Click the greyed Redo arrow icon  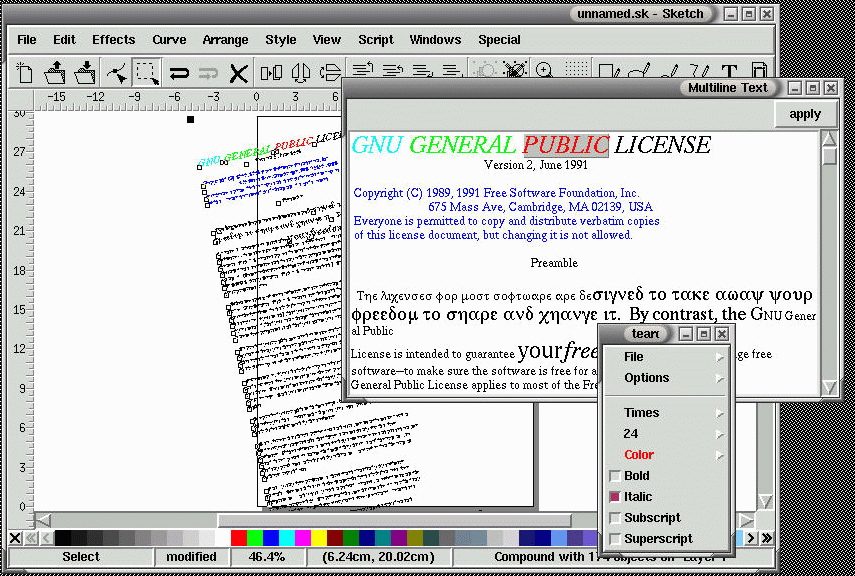(x=208, y=73)
